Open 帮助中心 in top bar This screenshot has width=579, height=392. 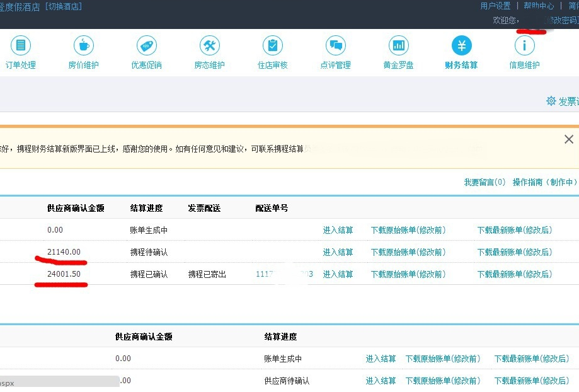(539, 6)
